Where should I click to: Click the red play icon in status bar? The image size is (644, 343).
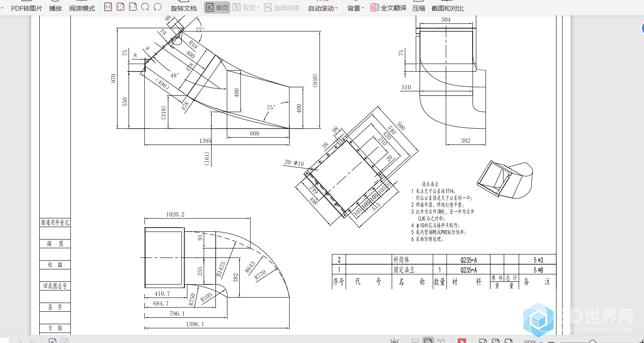tap(462, 341)
